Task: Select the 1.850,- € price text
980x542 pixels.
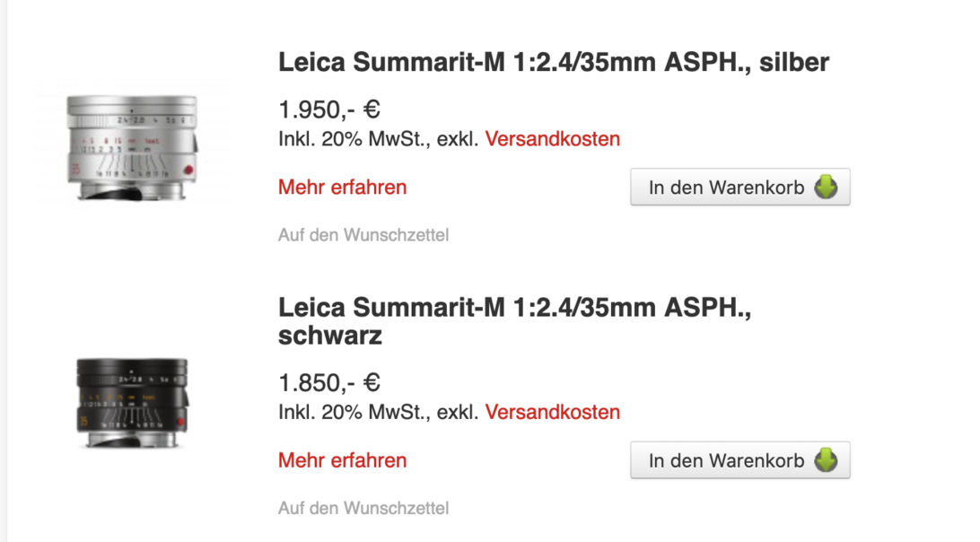Action: pyautogui.click(x=329, y=383)
